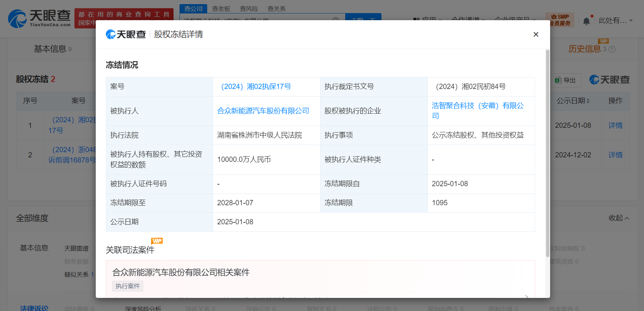The width and height of the screenshot is (644, 311).
Task: Click the 天眼查 logo in dialog header
Action: [126, 34]
